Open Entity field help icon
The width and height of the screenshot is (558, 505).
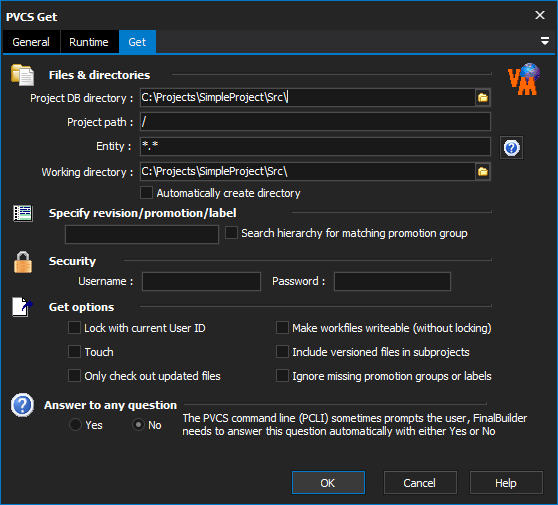(x=511, y=147)
